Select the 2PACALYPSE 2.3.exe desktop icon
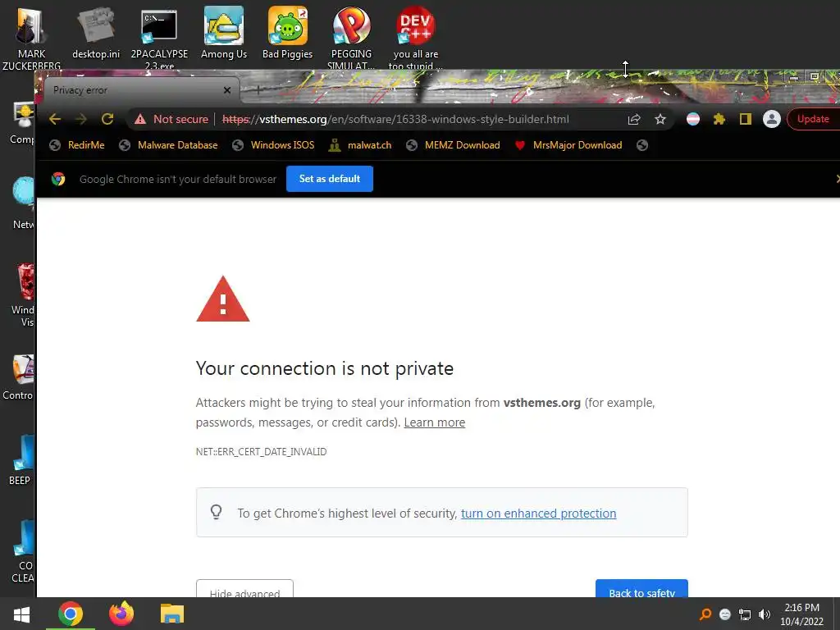Viewport: 840px width, 630px height. pos(159,39)
